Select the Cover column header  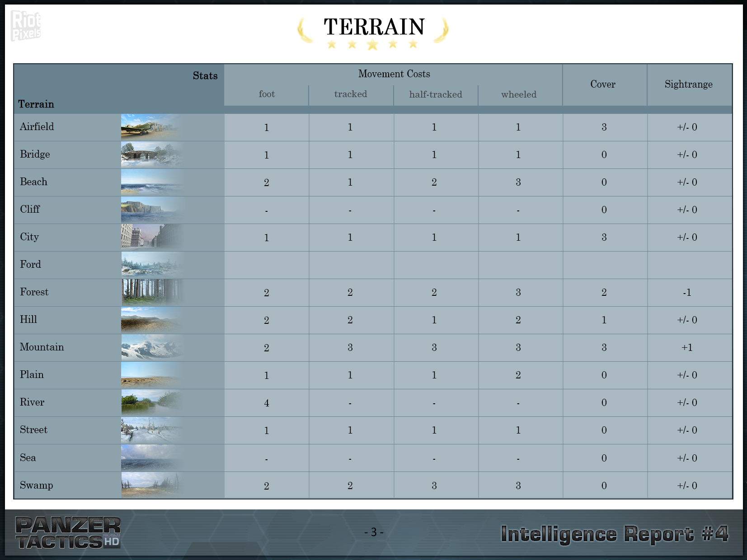(x=603, y=84)
